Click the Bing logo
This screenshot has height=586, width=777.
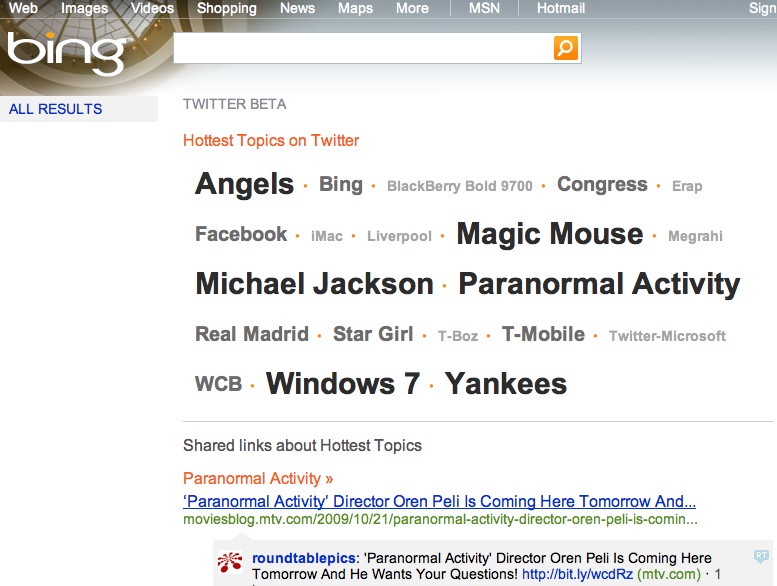[68, 53]
